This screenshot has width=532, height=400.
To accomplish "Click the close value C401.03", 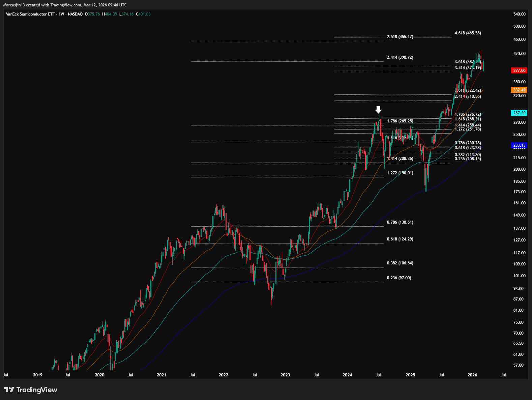I will 143,14.
